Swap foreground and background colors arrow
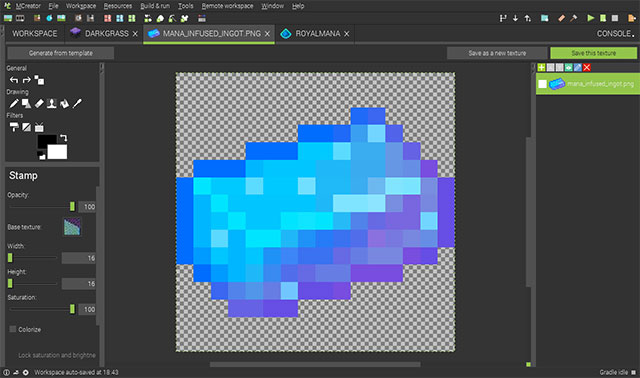This screenshot has height=378, width=640. tap(63, 138)
